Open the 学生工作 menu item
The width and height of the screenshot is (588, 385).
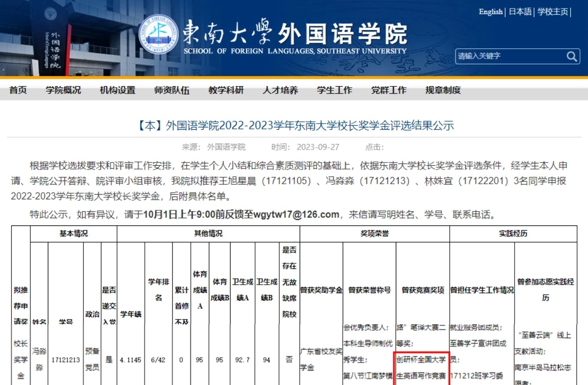[x=334, y=90]
